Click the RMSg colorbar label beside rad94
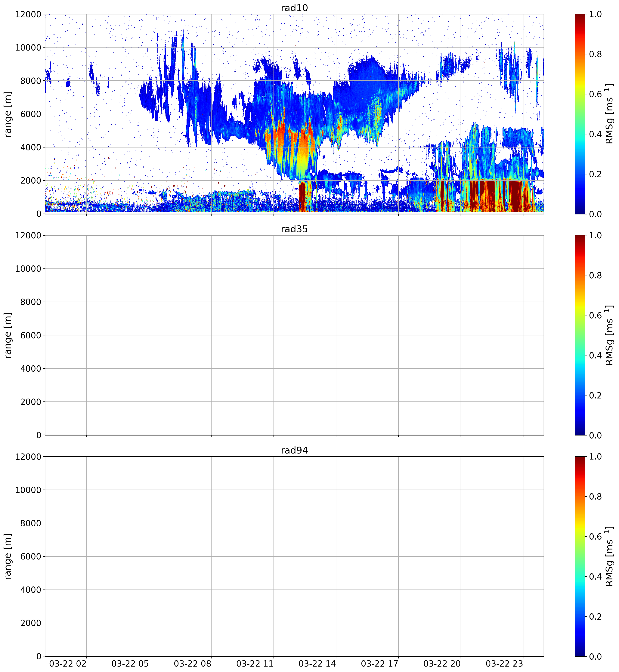This screenshot has width=619, height=672. click(x=609, y=556)
